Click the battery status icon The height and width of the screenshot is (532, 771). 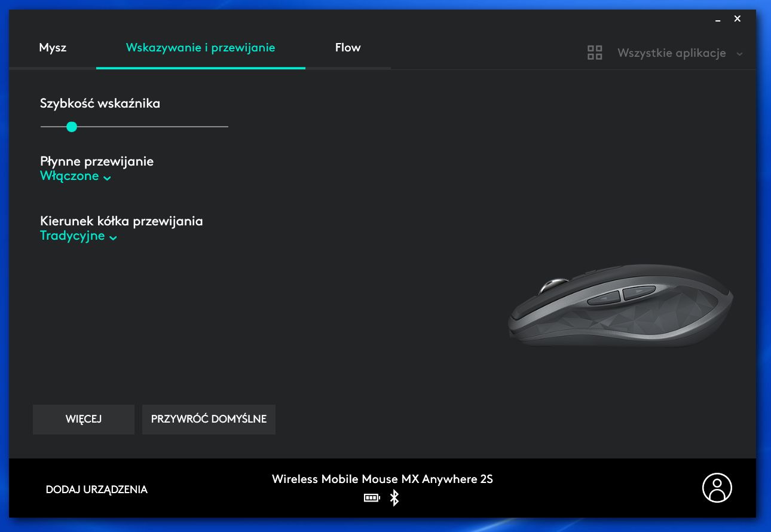[x=372, y=497]
